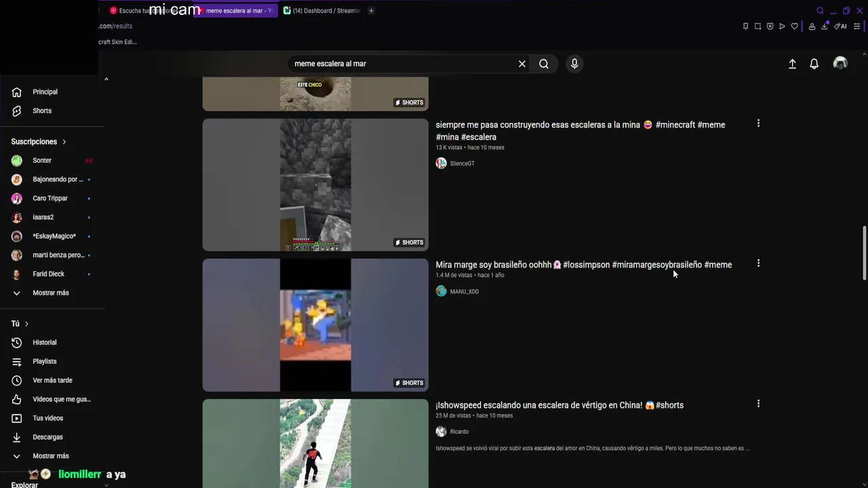Open the Minecraft stairs Shorts thumbnail

pos(315,185)
